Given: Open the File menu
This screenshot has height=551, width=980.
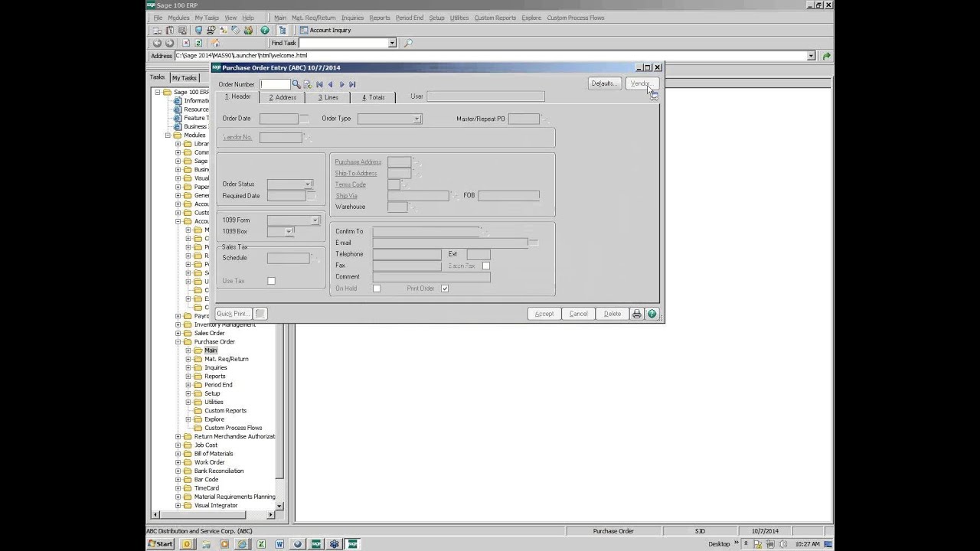Looking at the screenshot, I should pyautogui.click(x=158, y=18).
